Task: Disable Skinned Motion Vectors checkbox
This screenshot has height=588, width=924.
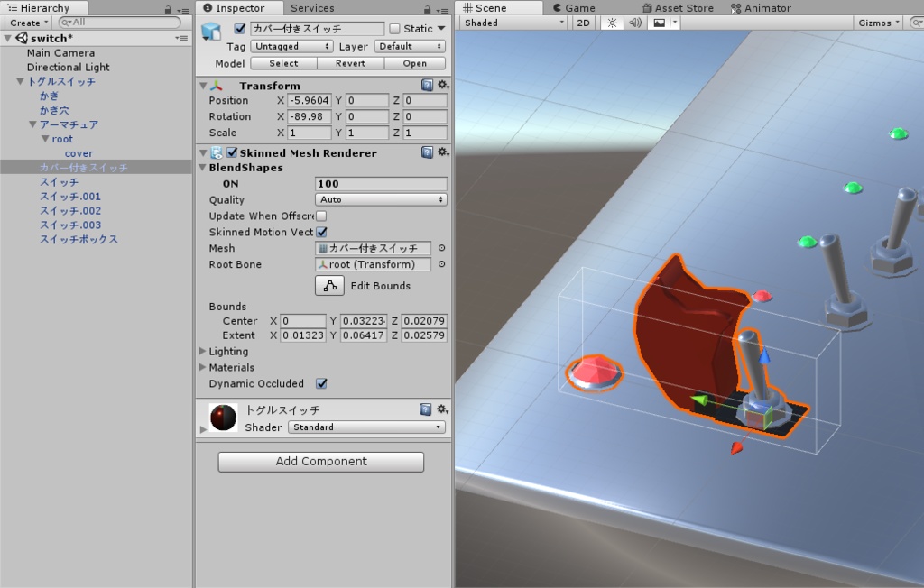Action: (x=321, y=232)
